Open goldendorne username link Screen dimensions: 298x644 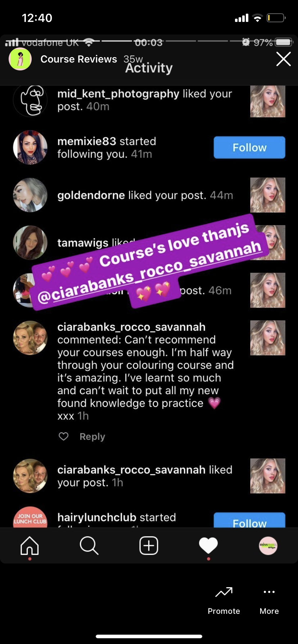[x=91, y=195]
